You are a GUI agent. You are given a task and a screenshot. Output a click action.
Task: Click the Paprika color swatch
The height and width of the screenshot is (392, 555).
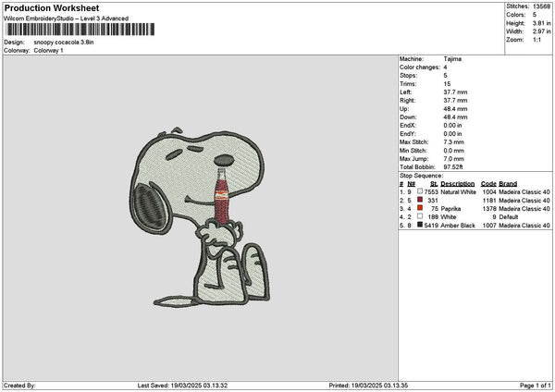point(420,208)
